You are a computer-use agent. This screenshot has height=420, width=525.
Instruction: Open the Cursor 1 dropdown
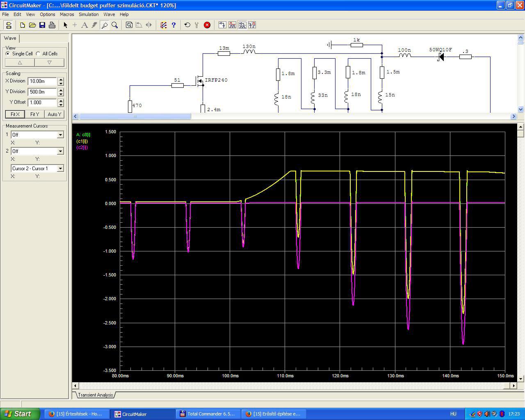click(60, 135)
